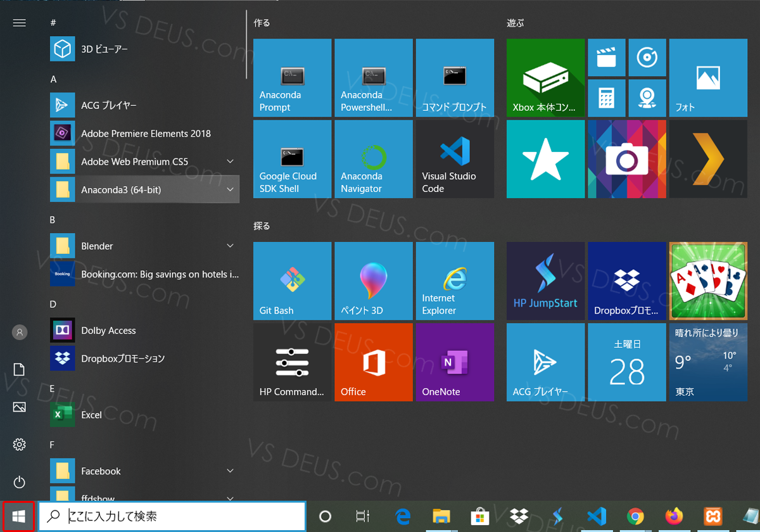Open Cortana from the taskbar circle

(325, 517)
